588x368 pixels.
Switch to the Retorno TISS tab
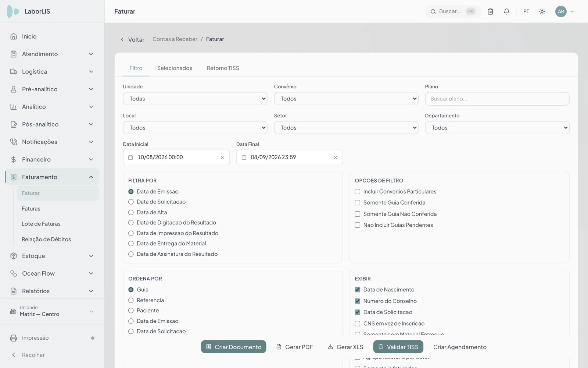click(x=223, y=68)
